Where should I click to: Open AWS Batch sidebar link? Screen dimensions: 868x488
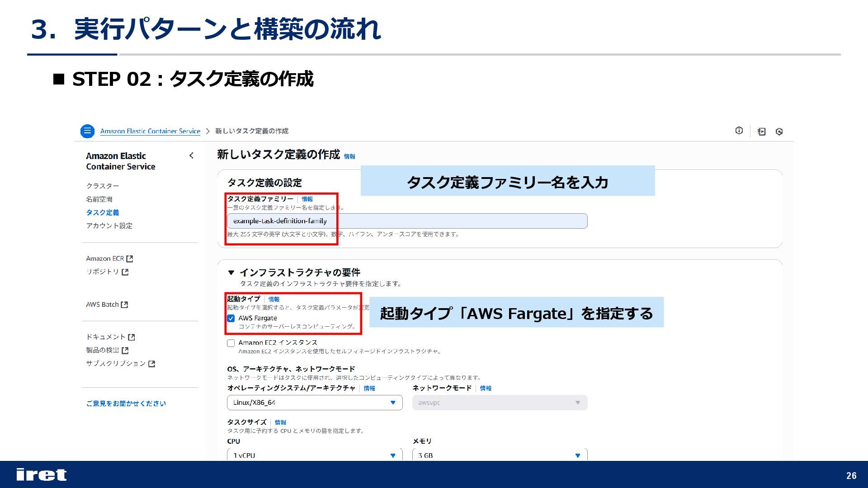pos(102,305)
